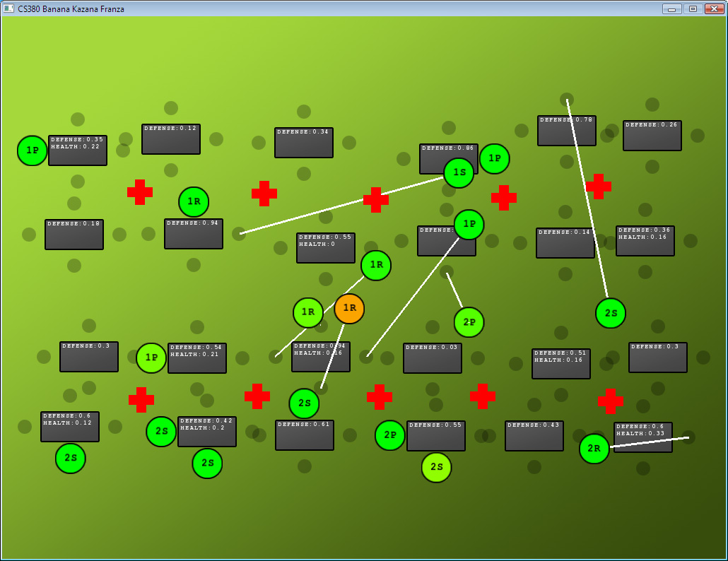Viewport: 728px width, 561px height.
Task: Select the 2S unit below DEFENSE:0.14 bunker
Action: (x=611, y=313)
